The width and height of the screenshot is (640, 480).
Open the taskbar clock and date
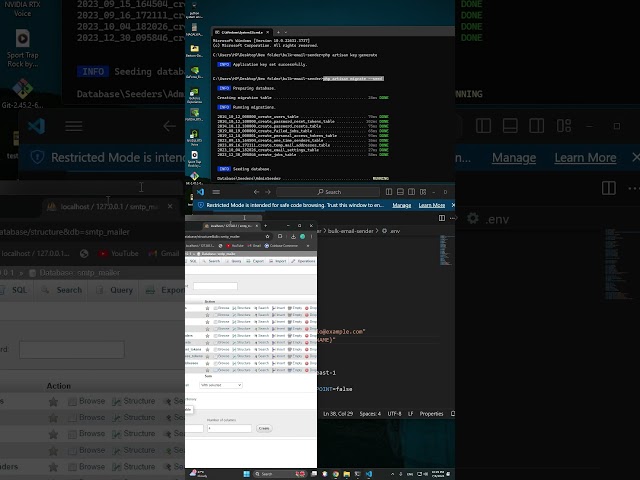click(x=438, y=474)
